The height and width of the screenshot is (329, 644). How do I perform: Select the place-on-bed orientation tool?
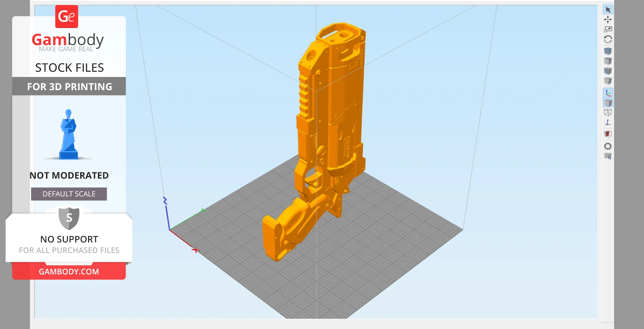[x=609, y=122]
